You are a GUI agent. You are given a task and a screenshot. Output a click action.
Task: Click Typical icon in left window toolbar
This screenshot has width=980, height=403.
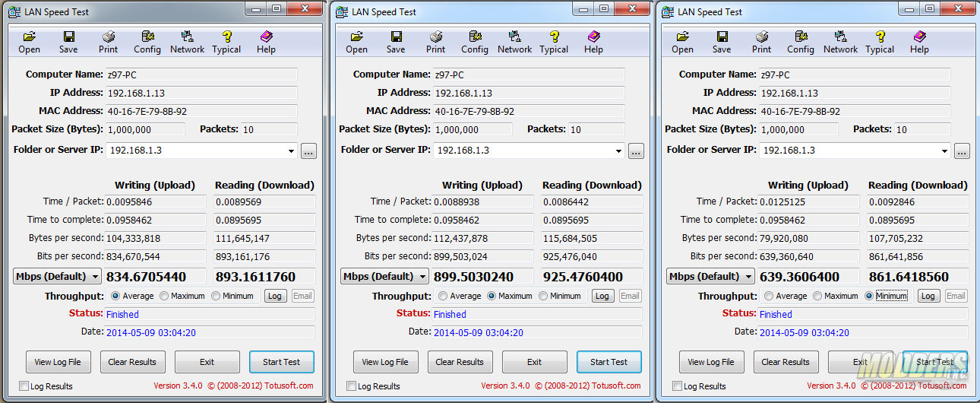coord(226,42)
